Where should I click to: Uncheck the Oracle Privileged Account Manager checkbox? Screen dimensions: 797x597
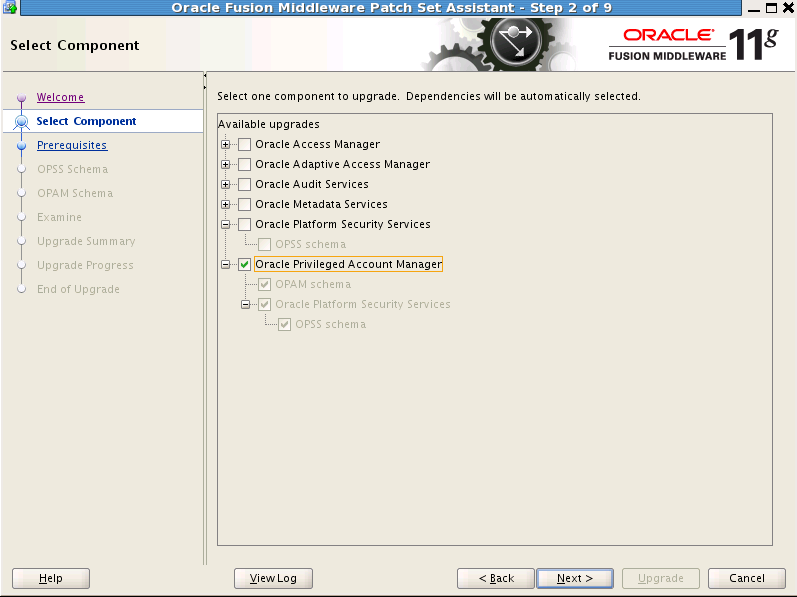[x=244, y=264]
